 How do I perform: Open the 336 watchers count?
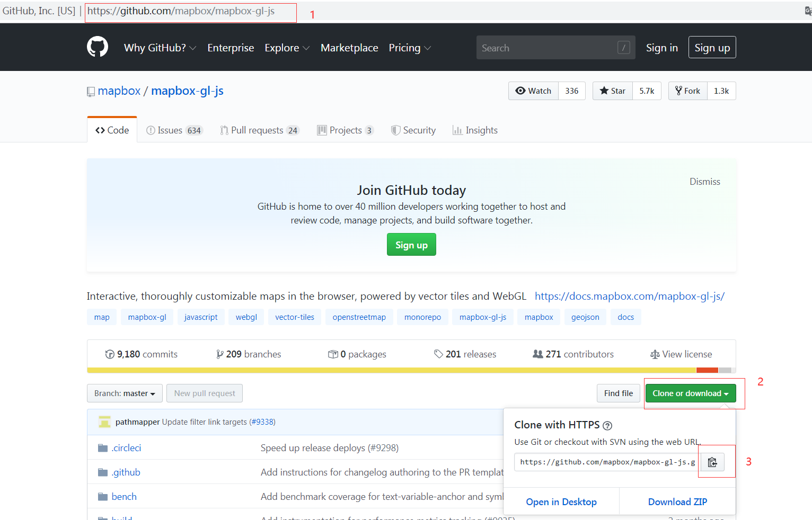click(572, 91)
